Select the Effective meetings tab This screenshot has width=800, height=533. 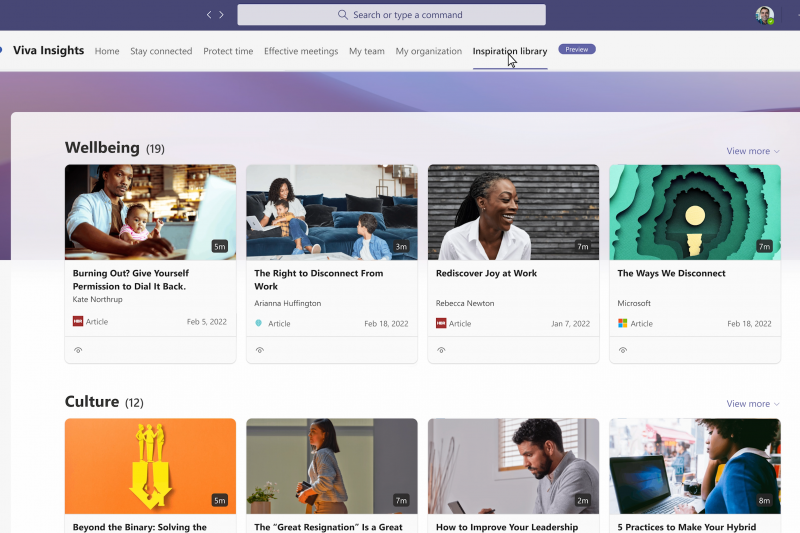(301, 51)
